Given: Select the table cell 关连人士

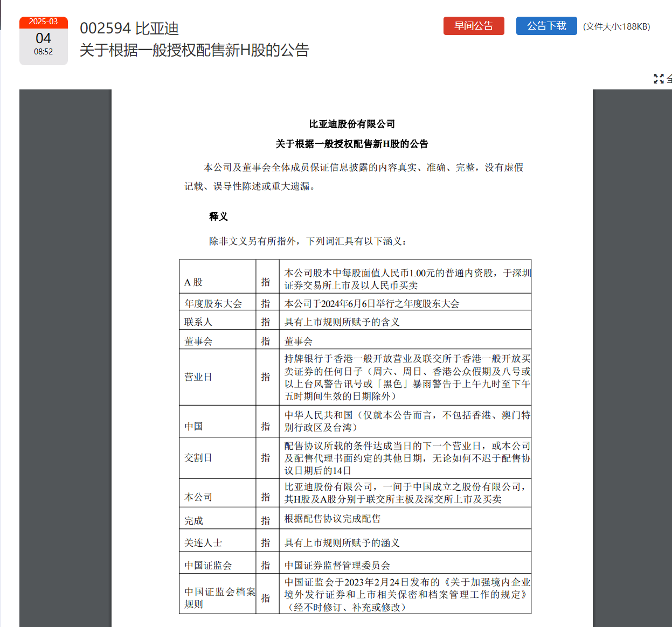Looking at the screenshot, I should pos(218,541).
